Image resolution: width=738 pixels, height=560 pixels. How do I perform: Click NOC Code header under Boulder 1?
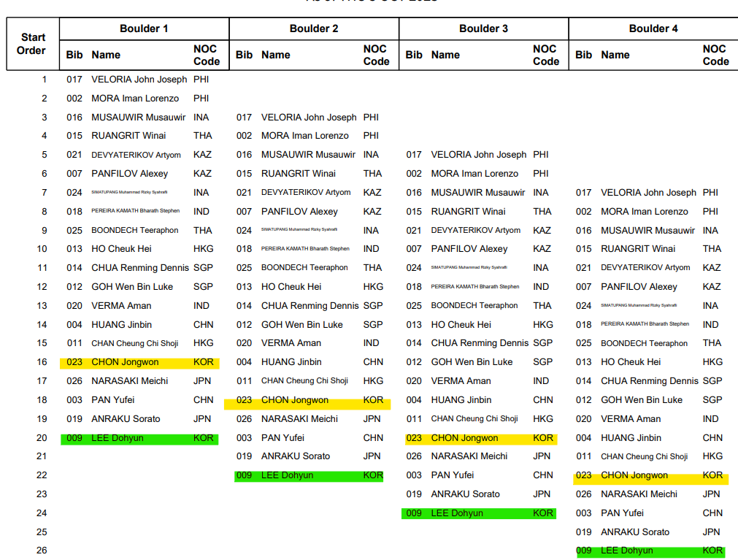pyautogui.click(x=206, y=55)
